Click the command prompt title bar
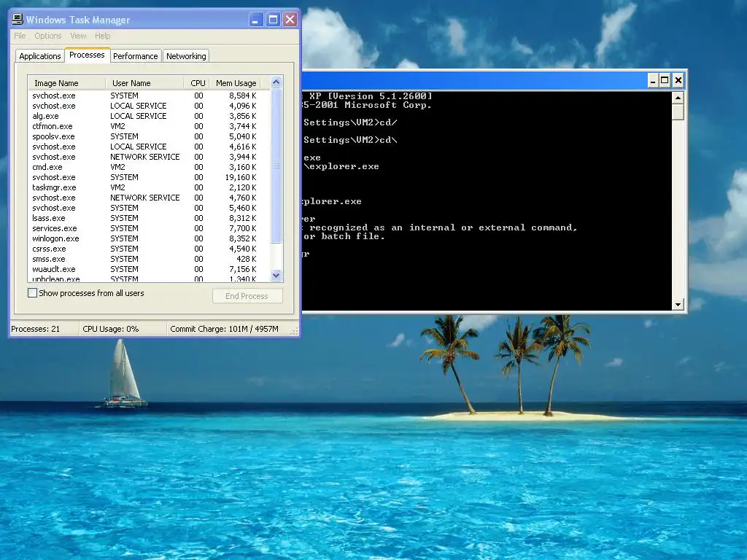Screen dimensions: 747x560 click(x=474, y=80)
